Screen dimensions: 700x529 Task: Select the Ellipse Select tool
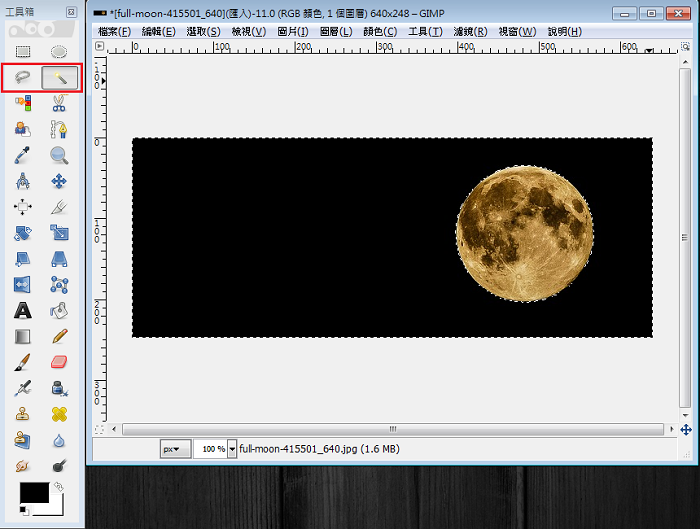pos(59,52)
